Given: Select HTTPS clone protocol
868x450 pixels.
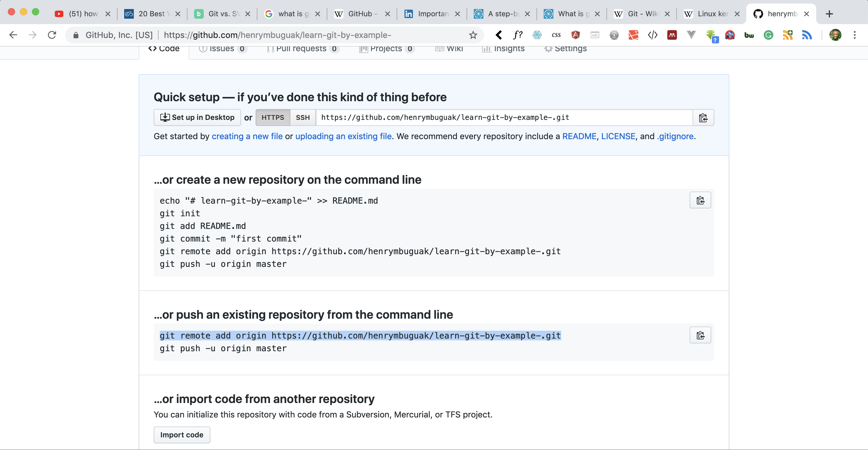Looking at the screenshot, I should (x=273, y=117).
